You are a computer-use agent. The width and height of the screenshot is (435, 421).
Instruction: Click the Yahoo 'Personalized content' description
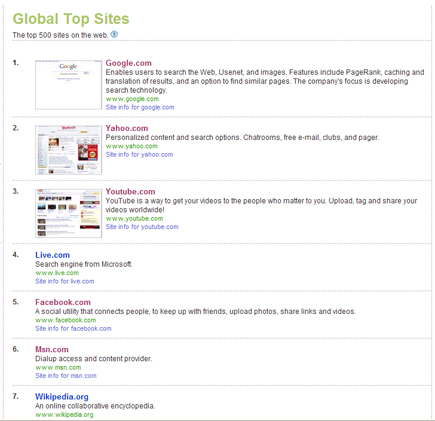[242, 138]
